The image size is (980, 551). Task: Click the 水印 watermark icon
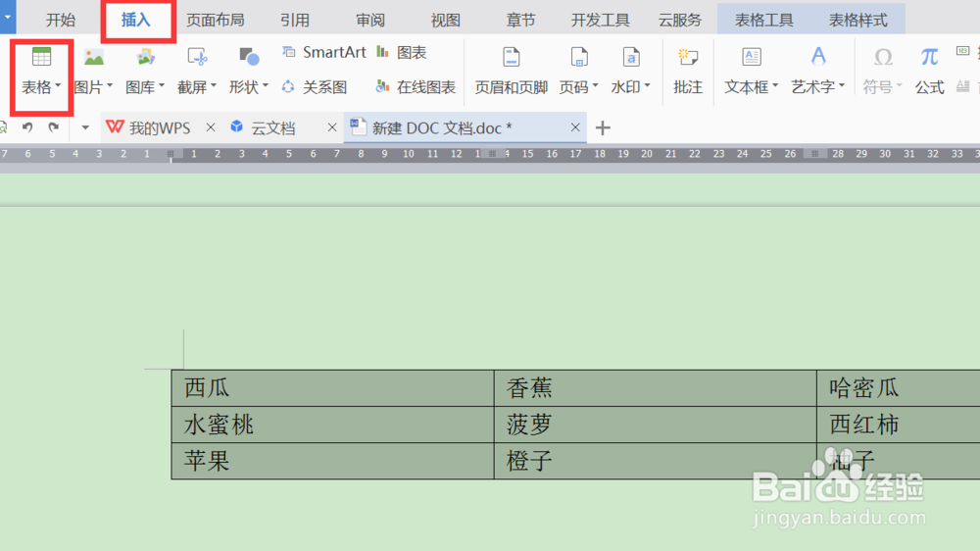[630, 58]
